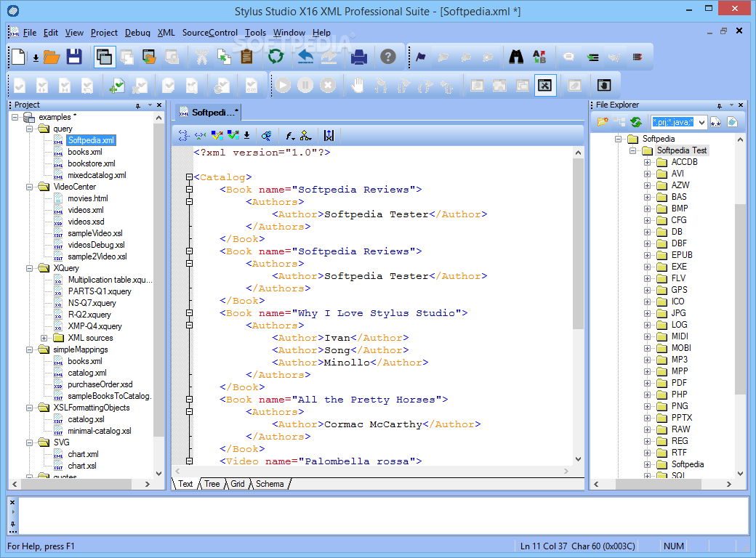756x558 pixels.
Task: Toggle the pin on the Project panel
Action: coord(138,105)
